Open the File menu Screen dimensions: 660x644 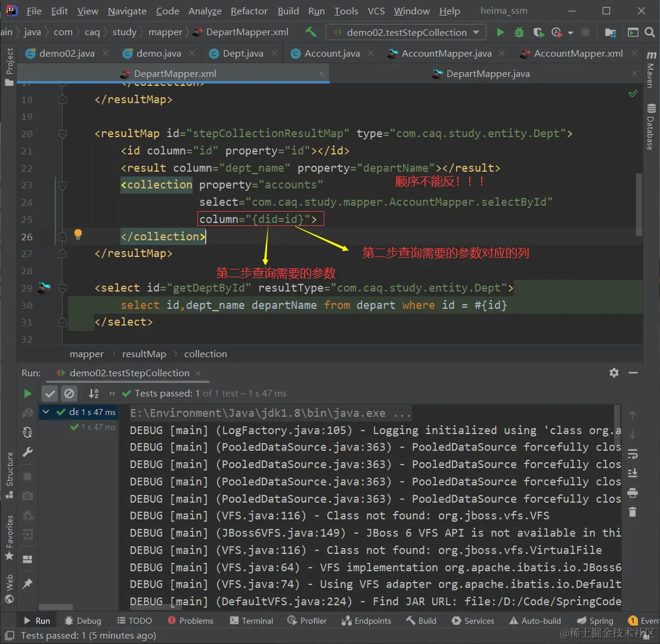[34, 11]
